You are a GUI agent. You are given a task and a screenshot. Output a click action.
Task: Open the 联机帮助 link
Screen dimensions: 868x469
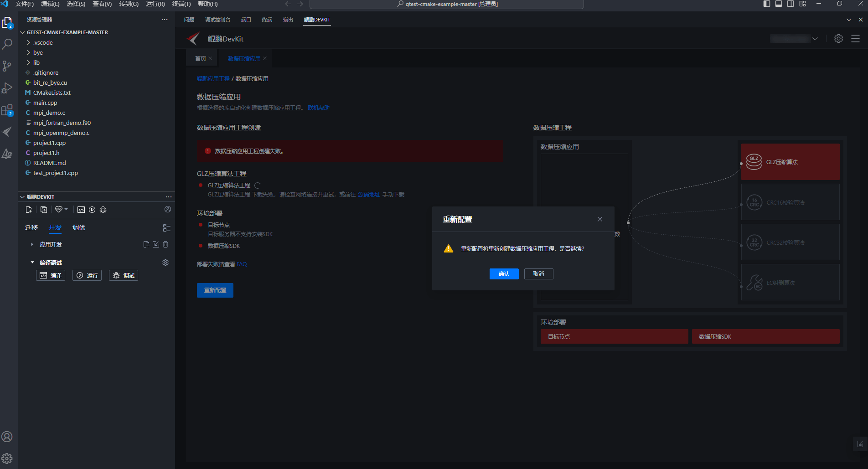(x=319, y=108)
